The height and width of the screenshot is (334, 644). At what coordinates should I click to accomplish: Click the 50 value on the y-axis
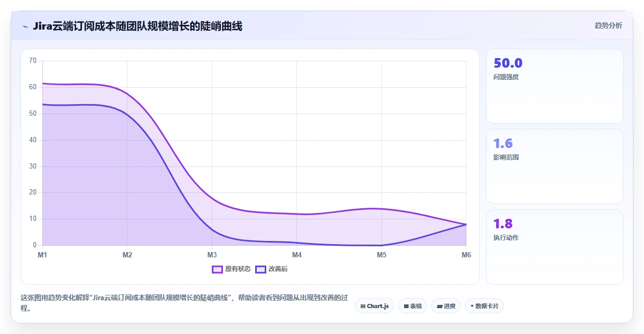click(x=33, y=114)
